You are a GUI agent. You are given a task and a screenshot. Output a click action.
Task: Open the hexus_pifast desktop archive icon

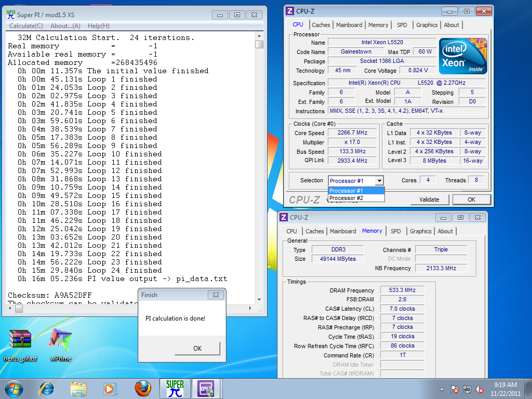coord(20,344)
